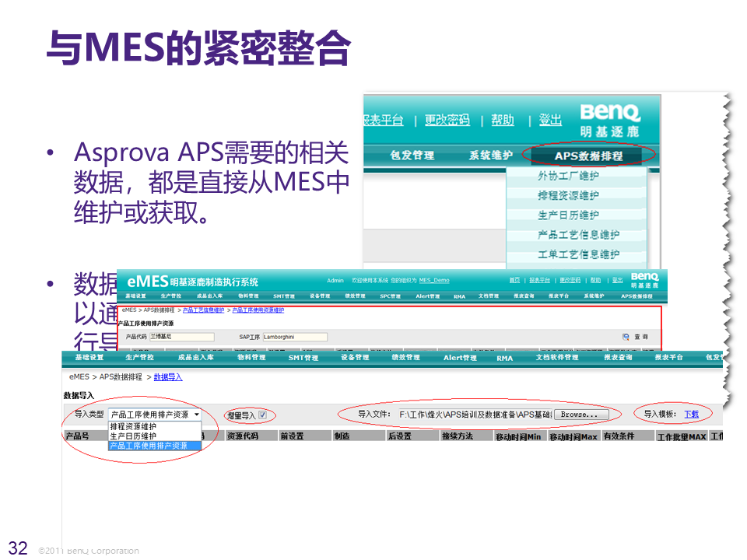Image resolution: width=747 pixels, height=560 pixels.
Task: Open 生产管控 in data import page menu
Action: pyautogui.click(x=139, y=357)
